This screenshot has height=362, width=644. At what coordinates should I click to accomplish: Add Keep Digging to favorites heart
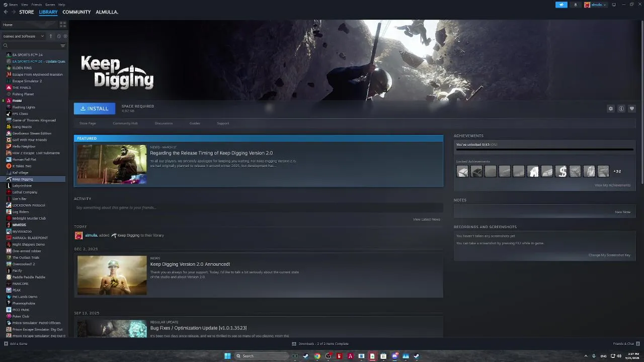[x=632, y=109]
